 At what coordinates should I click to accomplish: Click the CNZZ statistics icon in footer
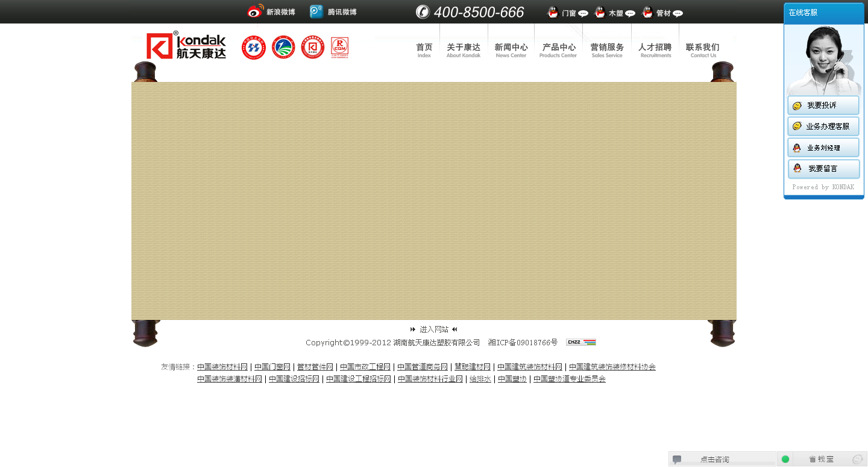(x=580, y=342)
